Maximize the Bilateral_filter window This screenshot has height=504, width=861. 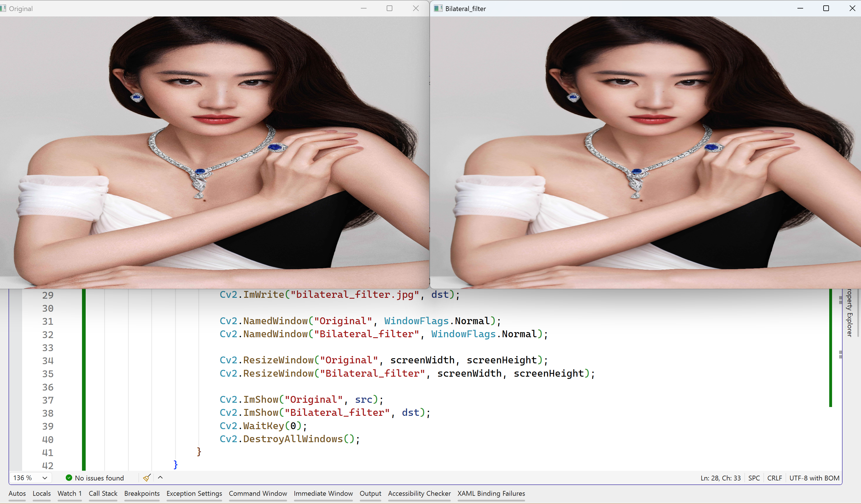click(x=826, y=9)
